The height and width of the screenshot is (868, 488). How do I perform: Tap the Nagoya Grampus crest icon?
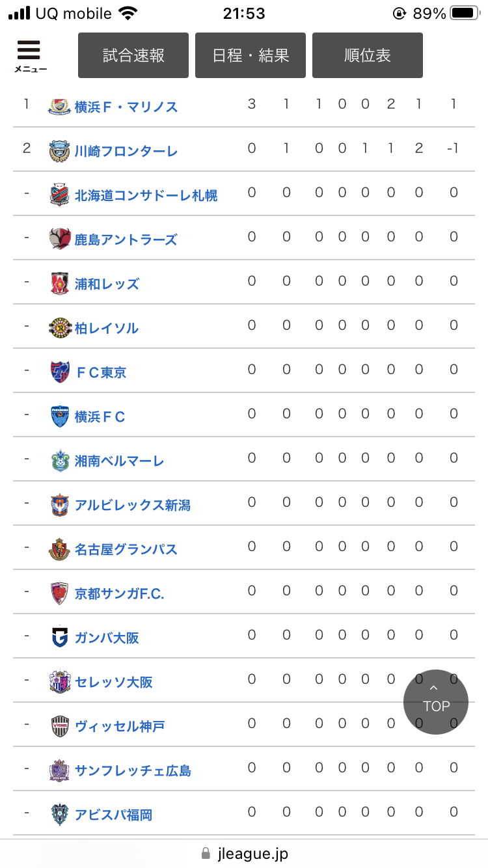click(59, 549)
